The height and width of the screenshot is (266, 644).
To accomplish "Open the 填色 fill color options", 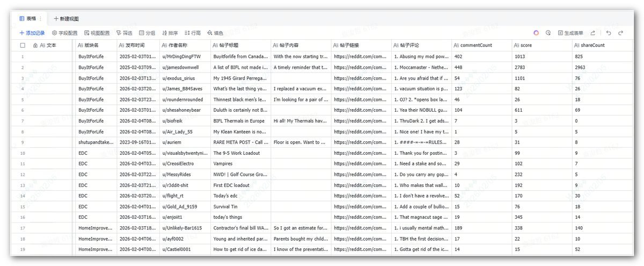I will coord(215,33).
